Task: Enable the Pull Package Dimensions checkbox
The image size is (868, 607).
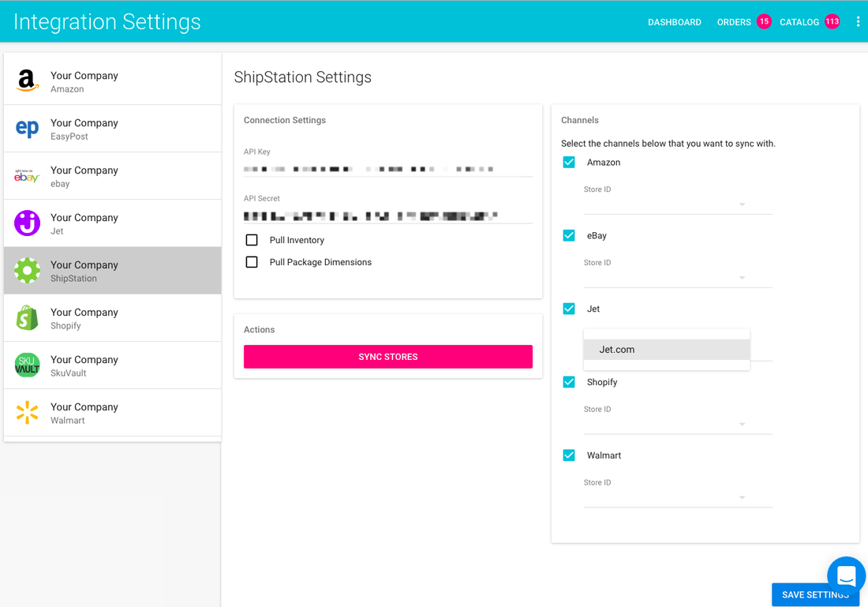Action: click(252, 262)
